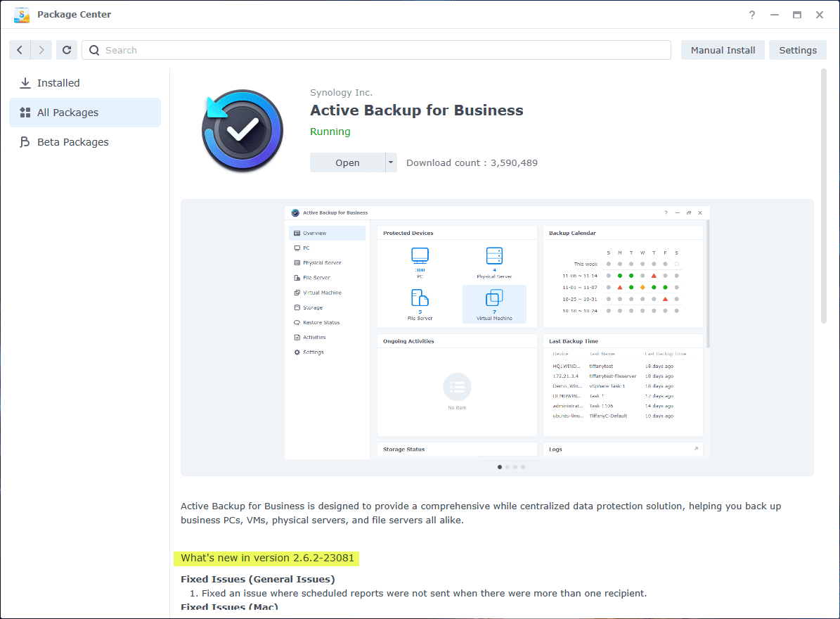
Task: Maximize the Package Center window
Action: (797, 15)
